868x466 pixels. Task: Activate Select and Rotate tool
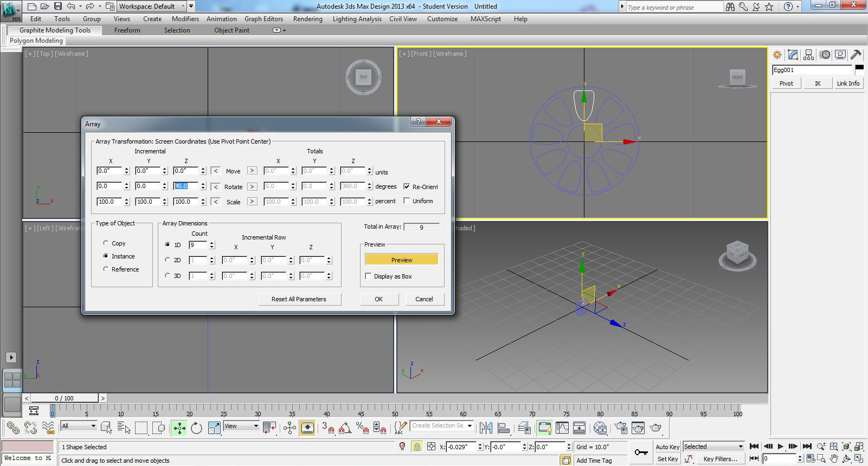coord(197,428)
